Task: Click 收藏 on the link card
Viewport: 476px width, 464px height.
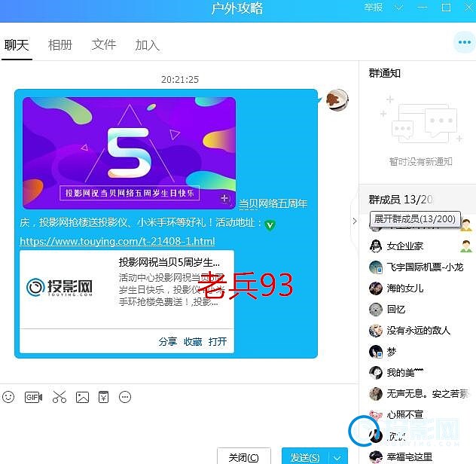Action: tap(193, 341)
